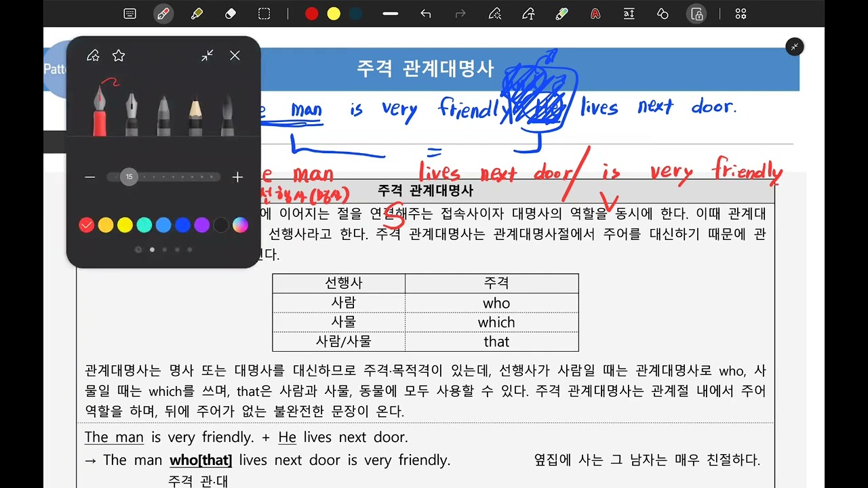This screenshot has height=488, width=868.
Task: Select the pen drawing tool in toolbar
Action: click(163, 14)
